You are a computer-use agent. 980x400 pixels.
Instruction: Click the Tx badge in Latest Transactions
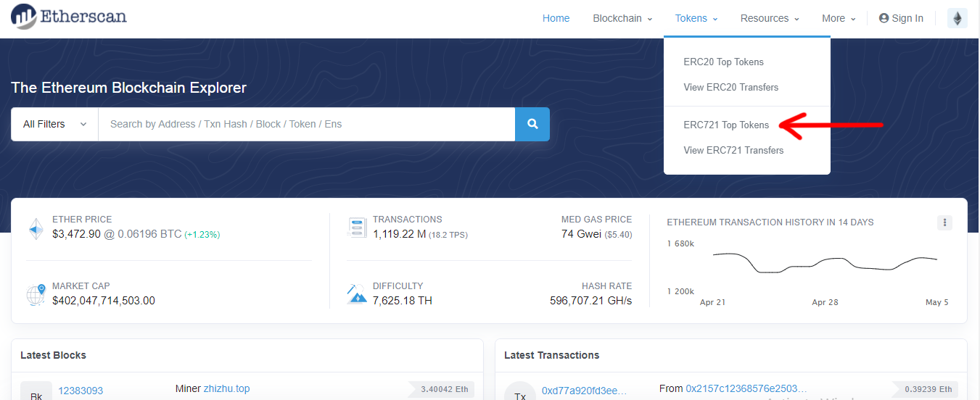pyautogui.click(x=520, y=391)
